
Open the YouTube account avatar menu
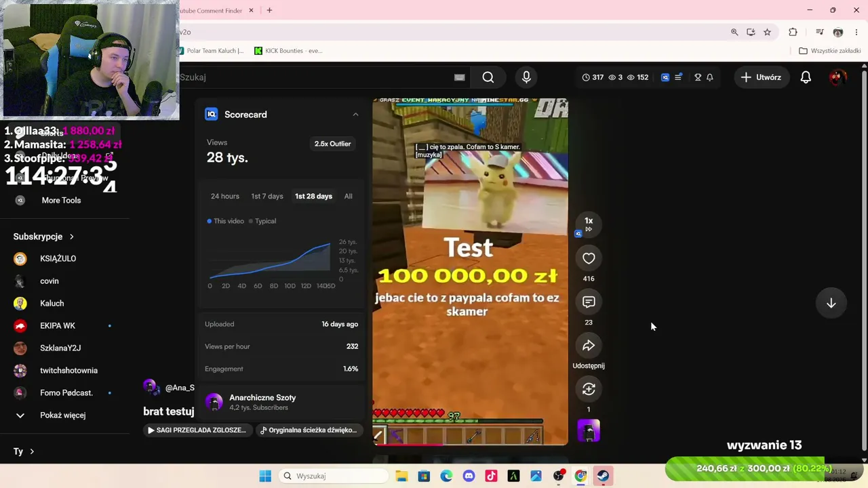[837, 77]
